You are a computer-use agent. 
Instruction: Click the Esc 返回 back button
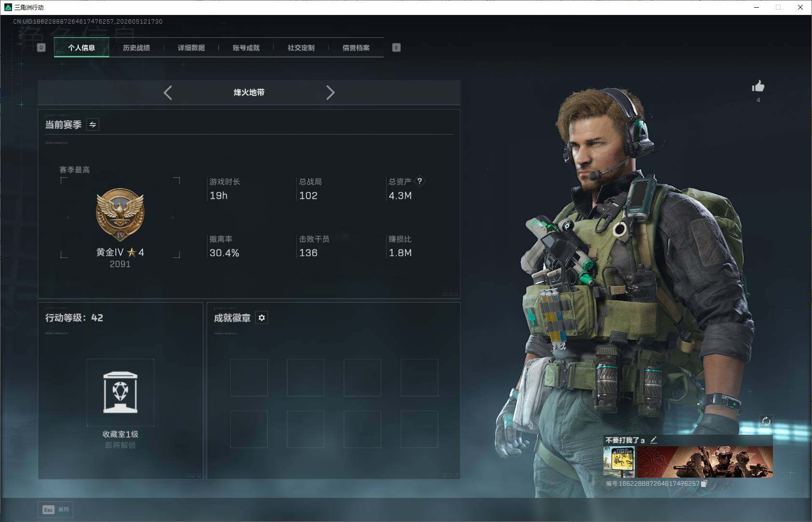[56, 509]
